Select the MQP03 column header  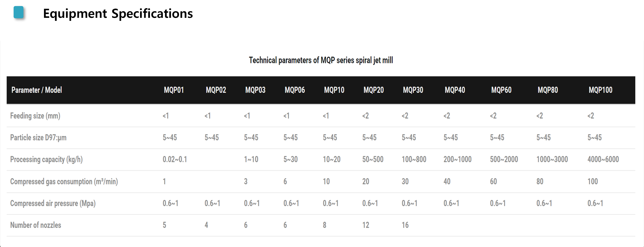coord(255,90)
